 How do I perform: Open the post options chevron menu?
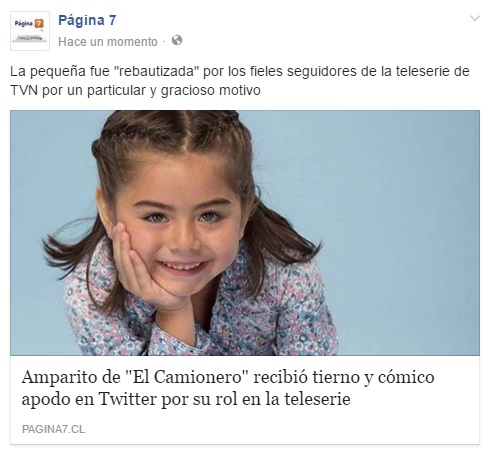pos(475,18)
